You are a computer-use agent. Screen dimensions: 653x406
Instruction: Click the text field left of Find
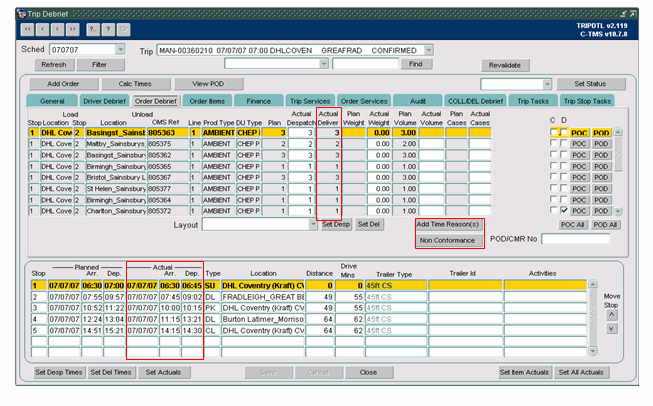tap(365, 64)
